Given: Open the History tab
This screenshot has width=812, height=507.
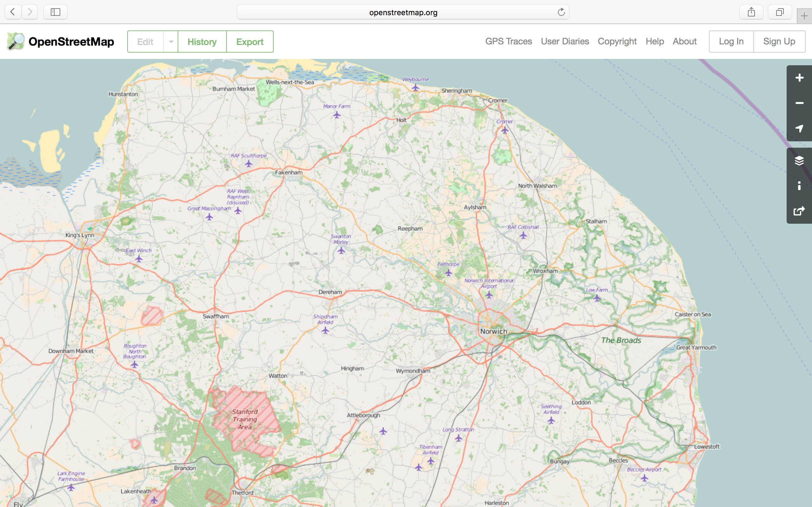Looking at the screenshot, I should pyautogui.click(x=202, y=42).
